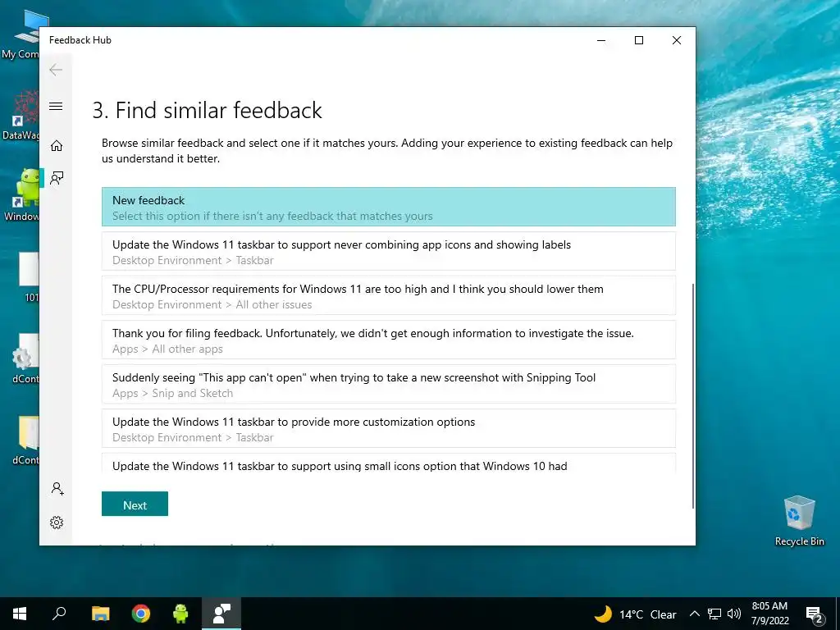Open the Windows Start menu
The width and height of the screenshot is (840, 630).
pos(20,614)
